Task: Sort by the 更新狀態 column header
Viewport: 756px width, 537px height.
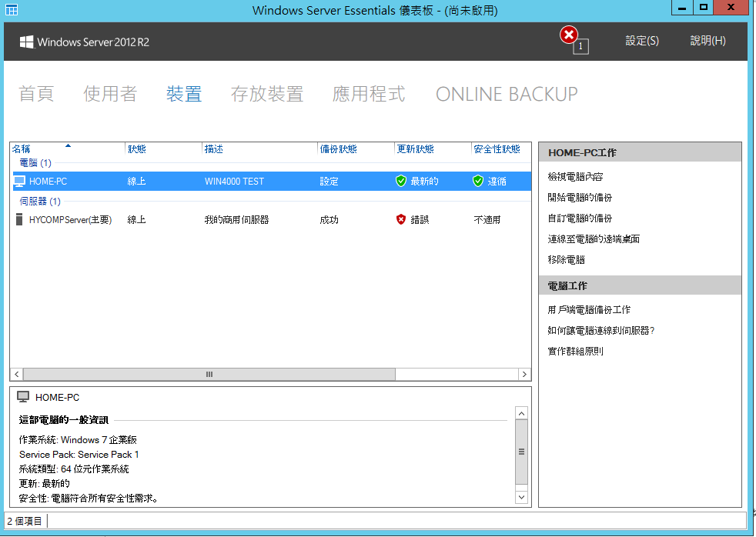Action: coord(433,148)
